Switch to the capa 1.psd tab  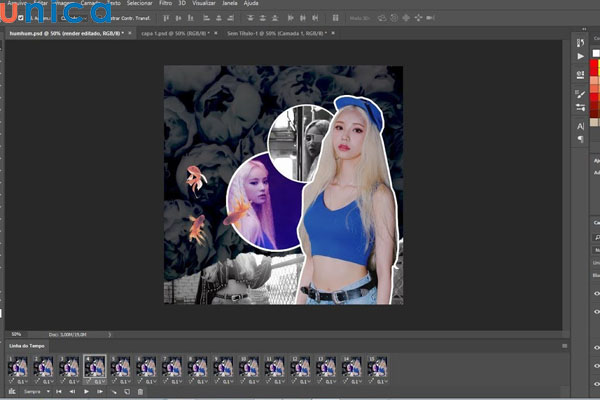pos(175,33)
